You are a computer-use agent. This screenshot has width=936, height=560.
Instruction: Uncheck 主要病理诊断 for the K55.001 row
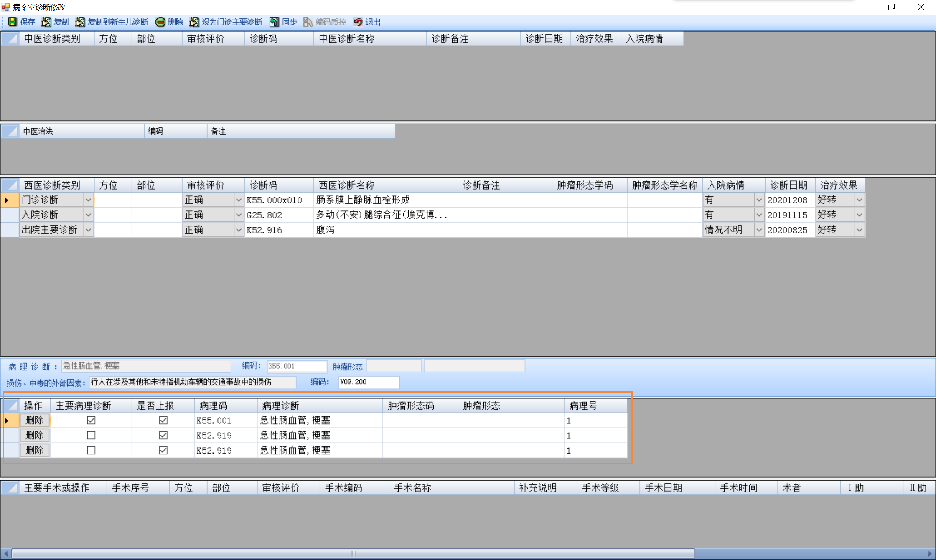click(x=91, y=420)
